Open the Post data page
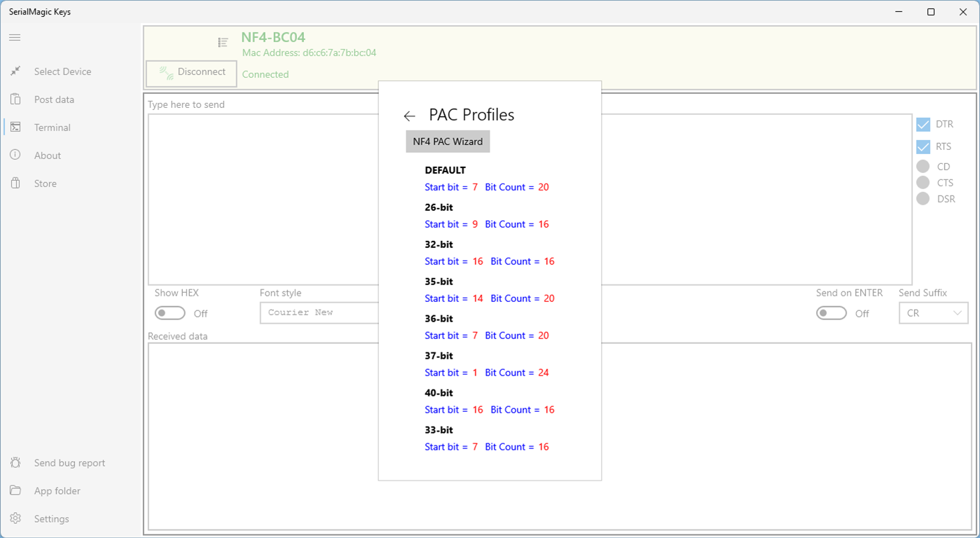980x538 pixels. click(x=71, y=99)
